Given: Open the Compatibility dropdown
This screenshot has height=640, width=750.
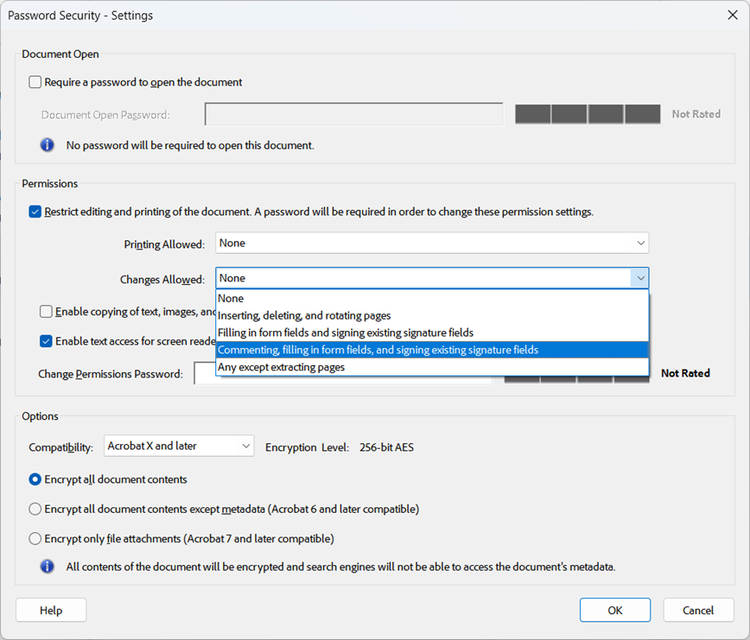Looking at the screenshot, I should click(x=178, y=446).
